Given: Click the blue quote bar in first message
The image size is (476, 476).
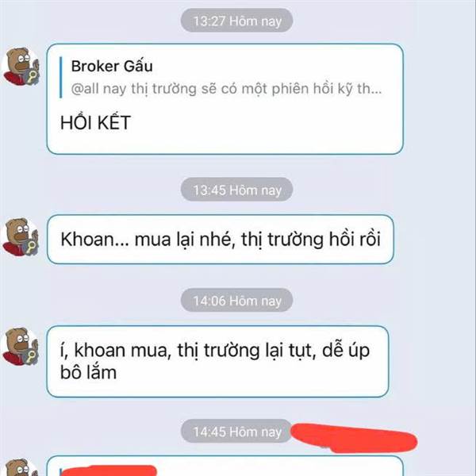Looking at the screenshot, I should coord(61,77).
